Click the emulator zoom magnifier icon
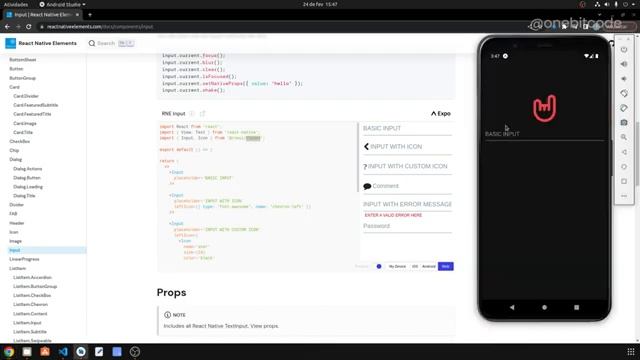 click(x=624, y=137)
